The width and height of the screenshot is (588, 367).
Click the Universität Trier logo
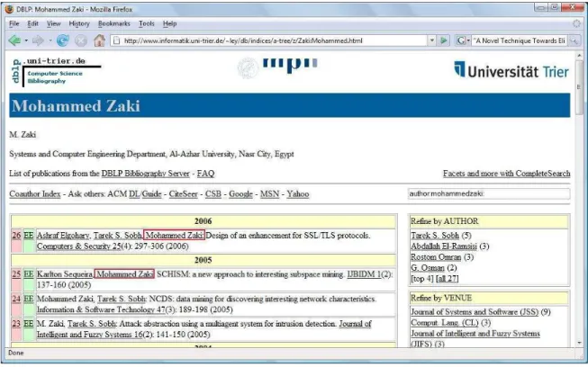coord(511,70)
